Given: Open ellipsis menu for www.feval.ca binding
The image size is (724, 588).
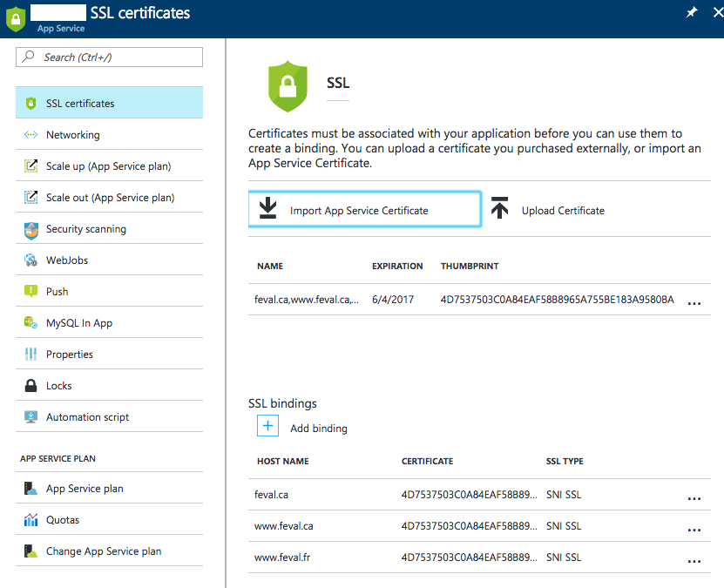Looking at the screenshot, I should click(x=694, y=530).
